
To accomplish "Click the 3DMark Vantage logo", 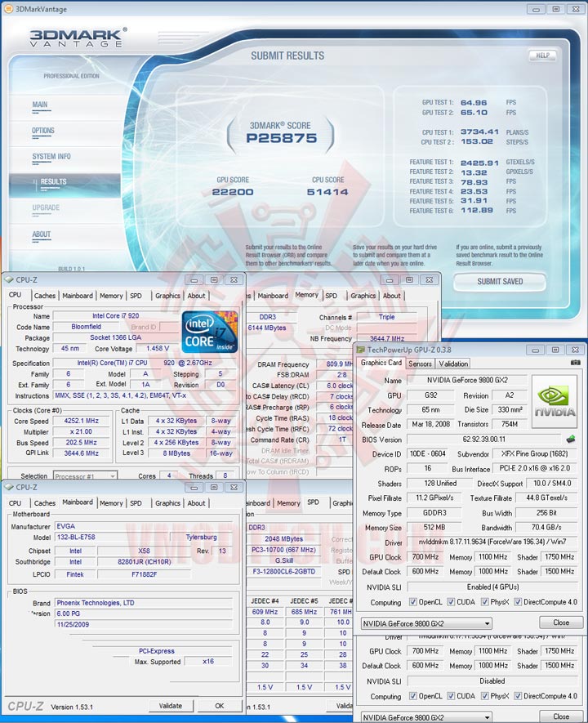I will pos(78,38).
